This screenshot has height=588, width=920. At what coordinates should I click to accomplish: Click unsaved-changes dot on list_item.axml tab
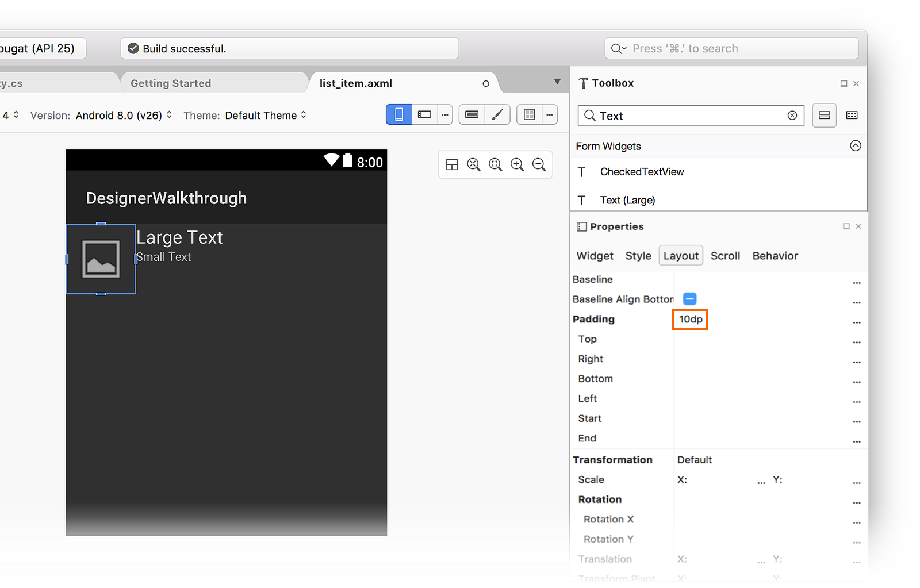click(486, 84)
